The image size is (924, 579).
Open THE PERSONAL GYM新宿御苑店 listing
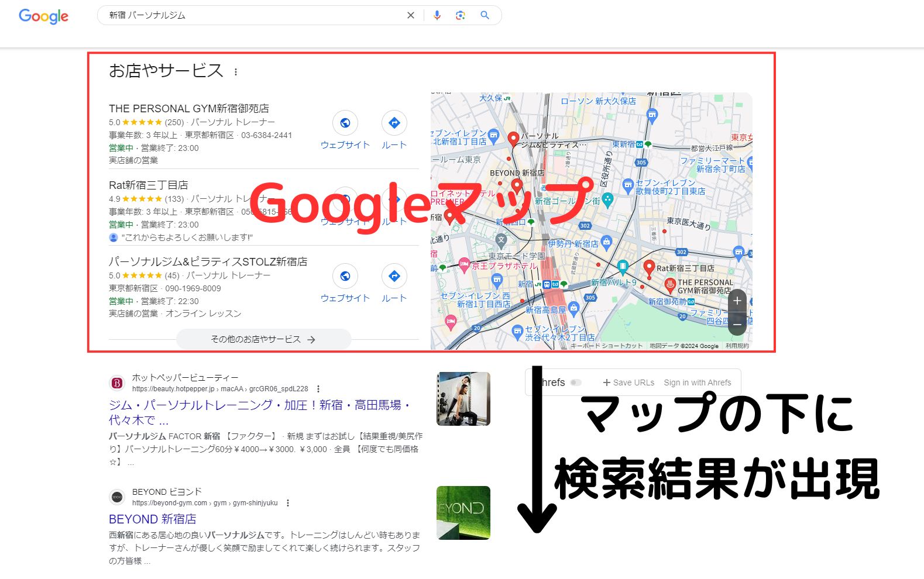[x=189, y=108]
